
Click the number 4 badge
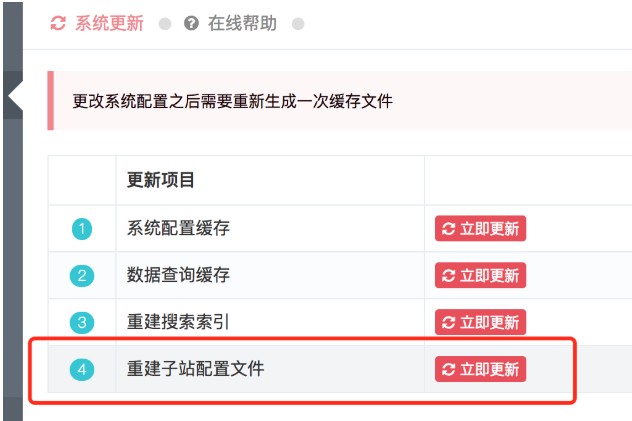pyautogui.click(x=82, y=370)
